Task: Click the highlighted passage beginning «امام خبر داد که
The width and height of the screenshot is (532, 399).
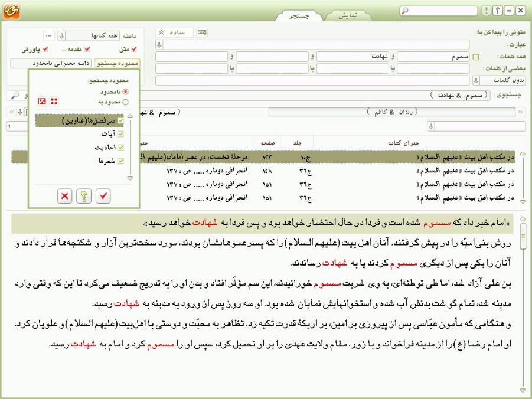Action: pos(262,223)
